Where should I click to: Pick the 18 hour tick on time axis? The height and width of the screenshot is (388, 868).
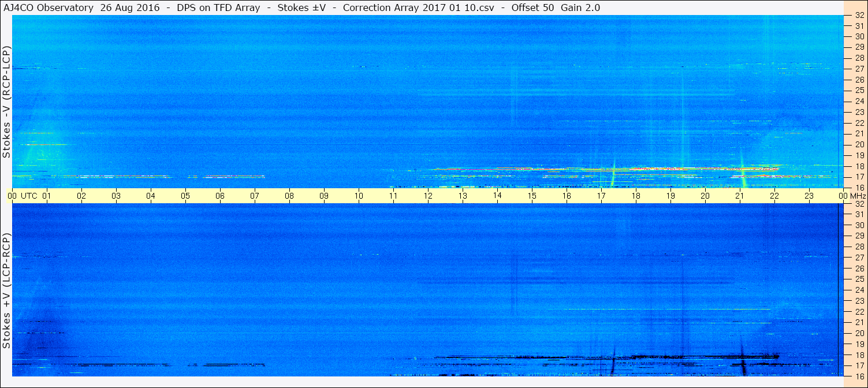click(x=636, y=196)
